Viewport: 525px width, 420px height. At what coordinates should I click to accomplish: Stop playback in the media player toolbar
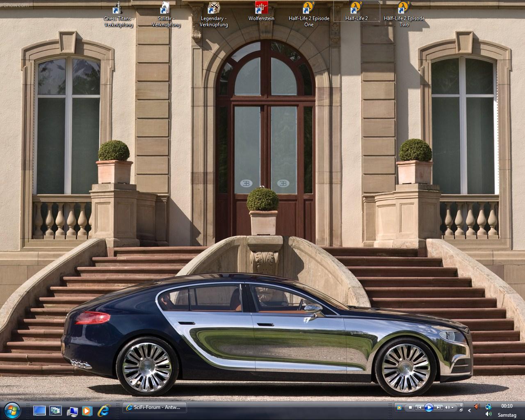410,407
